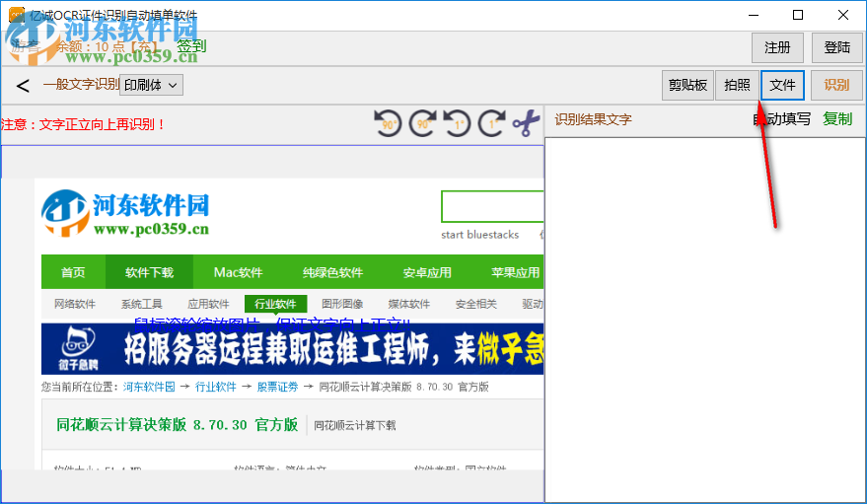Open an image with the 文件 button
The width and height of the screenshot is (867, 504).
click(x=782, y=85)
